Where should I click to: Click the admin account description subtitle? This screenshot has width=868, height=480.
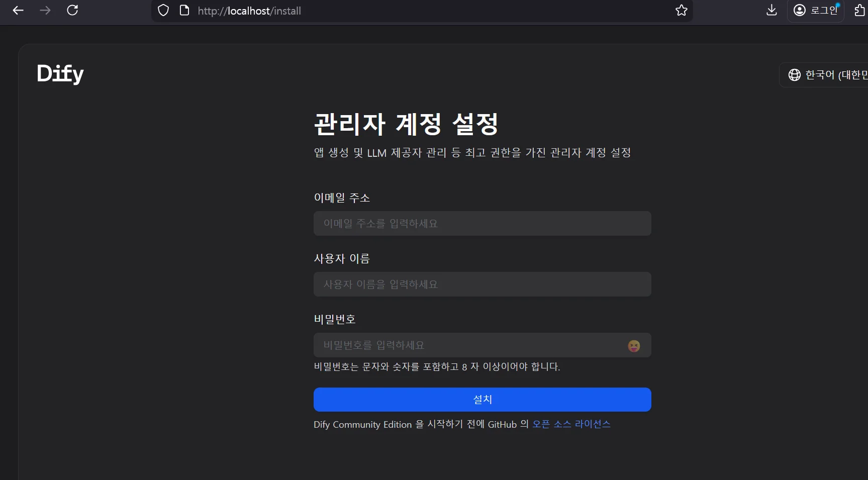pos(472,153)
